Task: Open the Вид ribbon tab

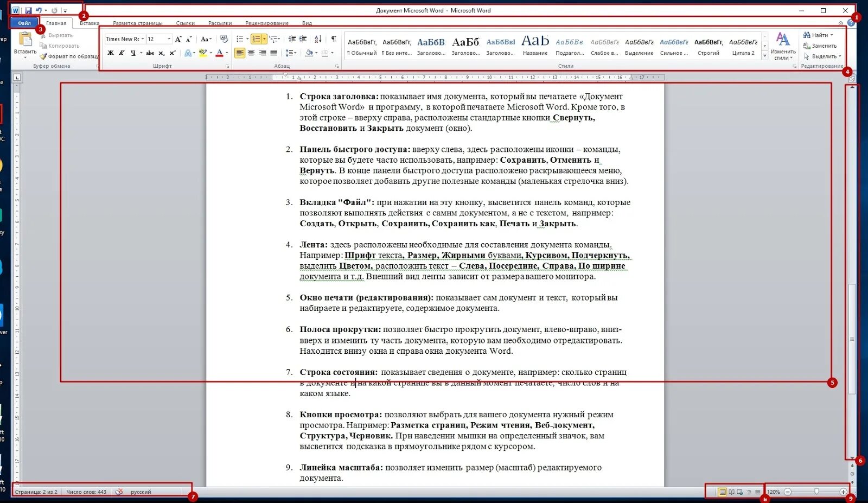Action: tap(307, 23)
